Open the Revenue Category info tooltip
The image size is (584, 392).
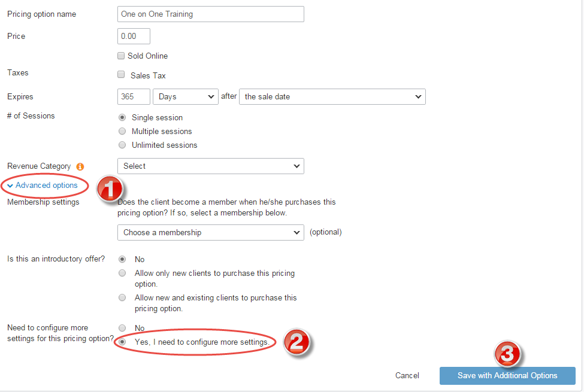80,166
